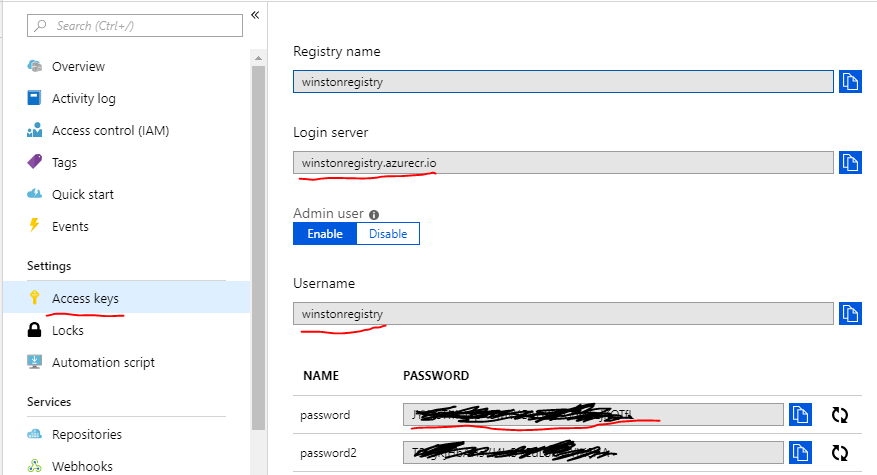Click the Registry name field
This screenshot has height=475, width=877.
563,82
